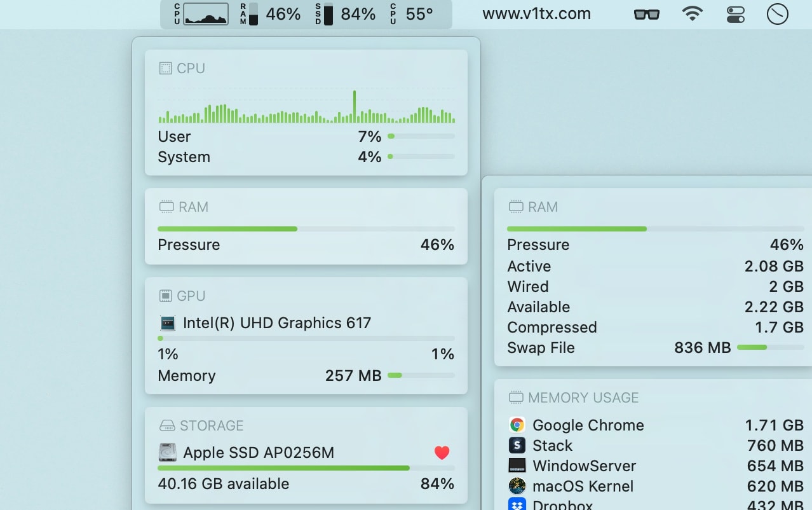
Task: Expand the GPU section header
Action: pos(191,296)
